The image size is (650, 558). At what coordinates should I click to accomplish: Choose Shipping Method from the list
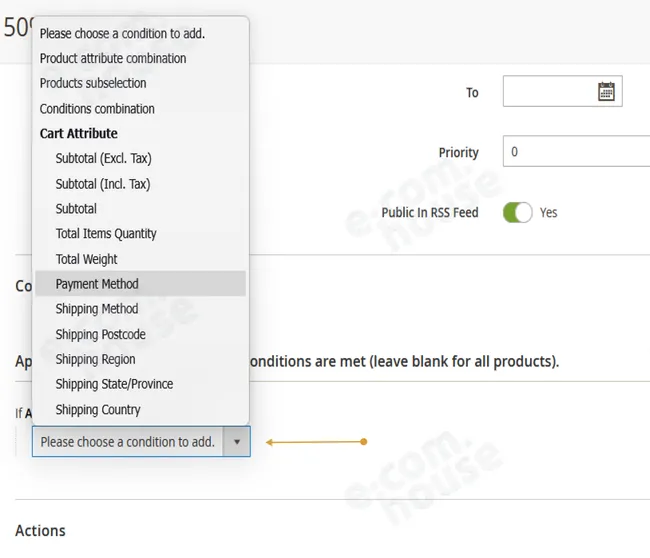click(141, 309)
